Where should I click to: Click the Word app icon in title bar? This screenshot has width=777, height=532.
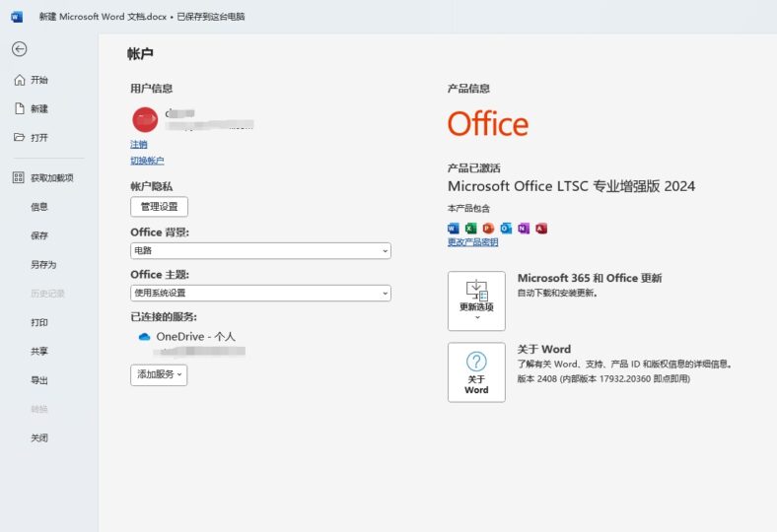(x=17, y=17)
